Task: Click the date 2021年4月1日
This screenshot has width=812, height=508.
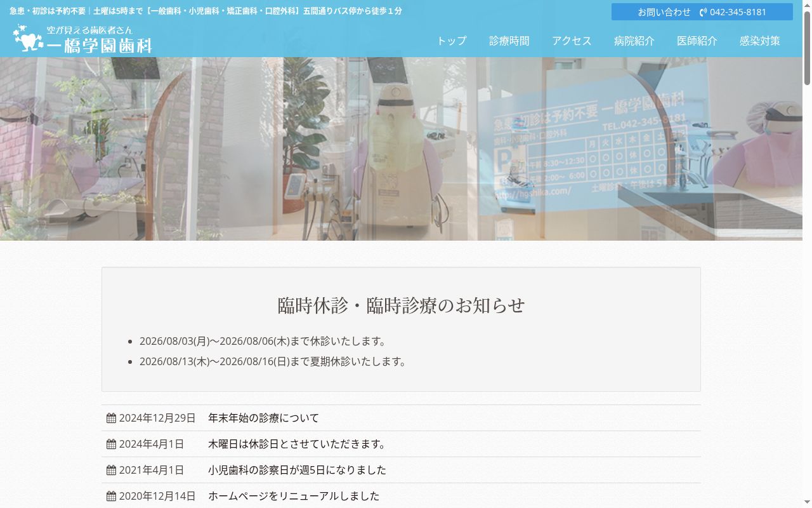Action: coord(152,470)
